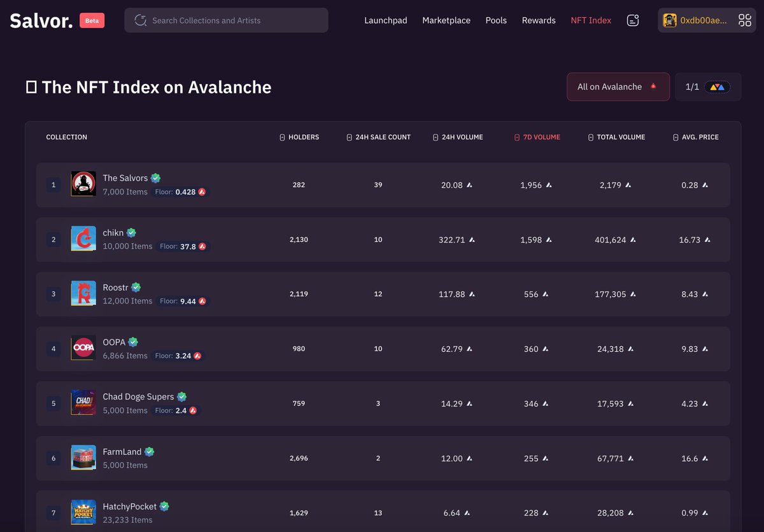
Task: Click the Roostr collection thumbnail
Action: 83,294
